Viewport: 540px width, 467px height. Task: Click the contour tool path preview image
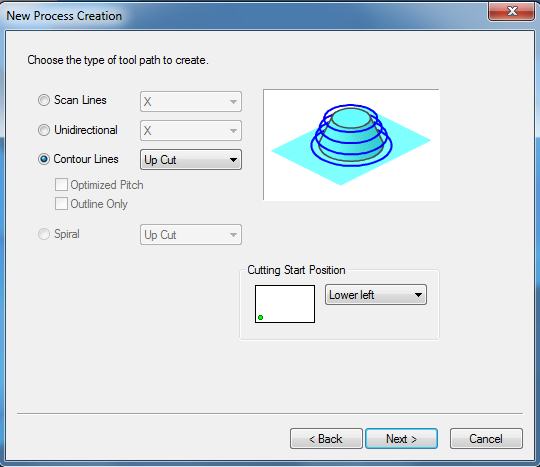(352, 145)
